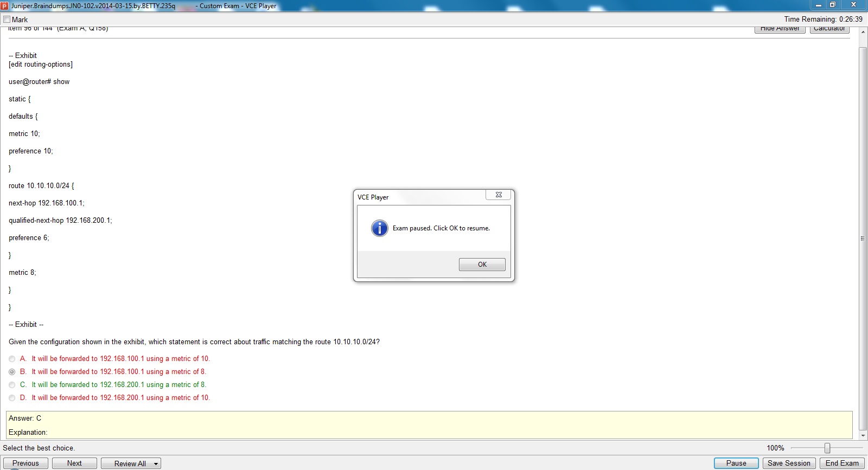868x470 pixels.
Task: Click the blue information icon in dialog
Action: click(380, 228)
